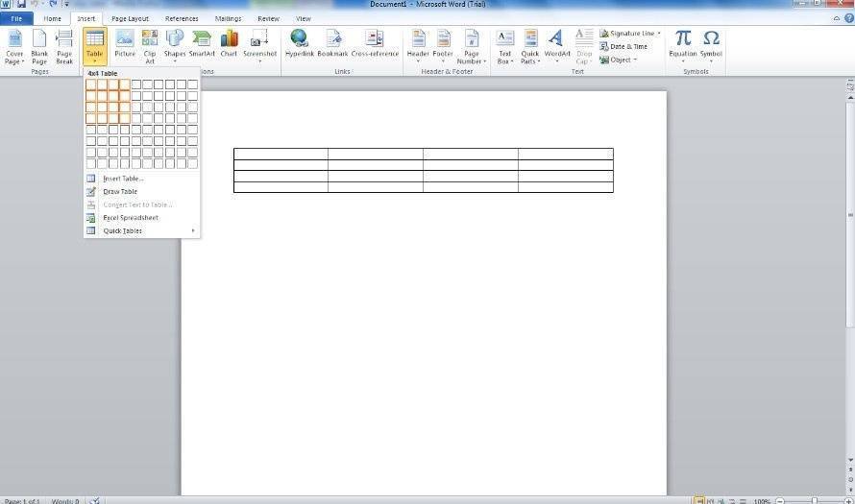This screenshot has height=504, width=855.
Task: Click the Chart icon
Action: coord(229,43)
